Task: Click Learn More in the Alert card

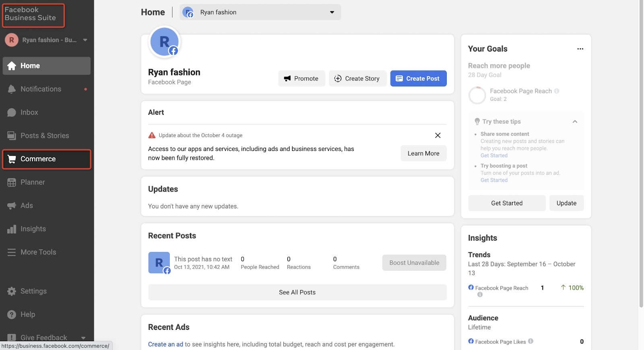Action: 423,153
